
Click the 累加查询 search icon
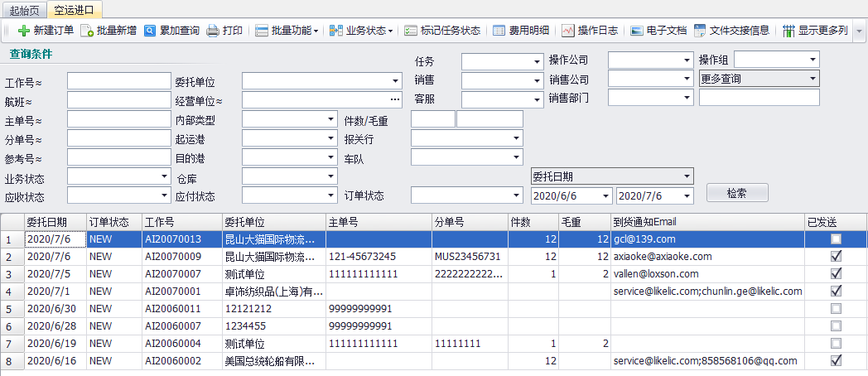150,31
